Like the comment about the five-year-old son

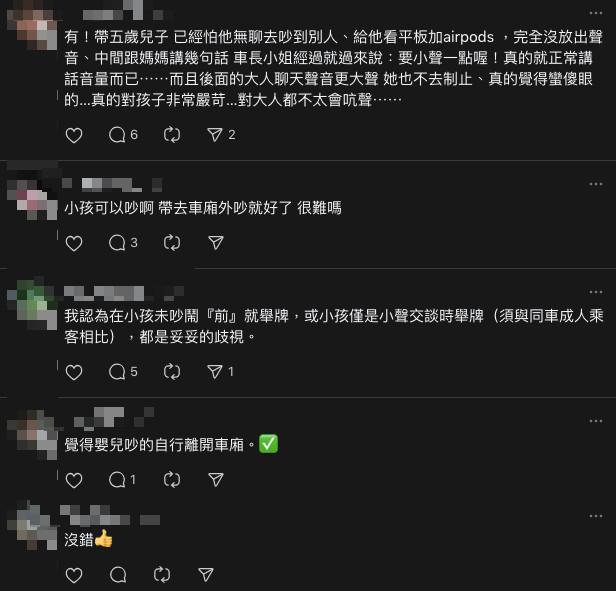point(74,135)
